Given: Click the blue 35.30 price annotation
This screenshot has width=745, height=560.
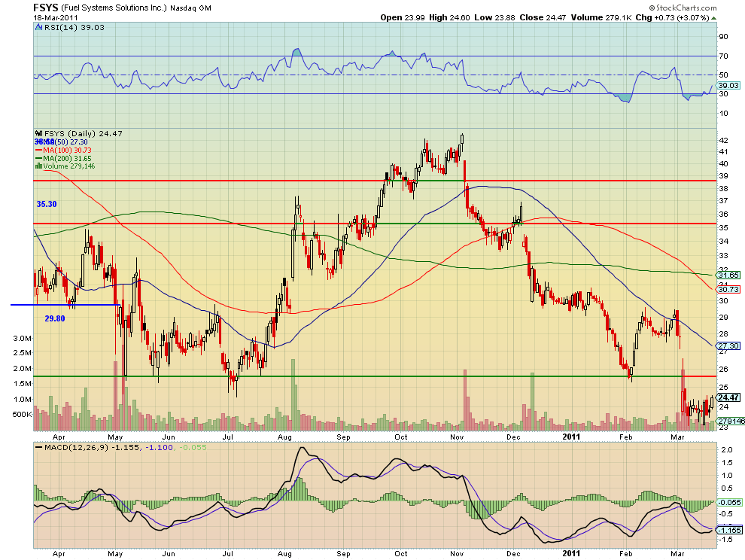Looking at the screenshot, I should click(x=47, y=205).
